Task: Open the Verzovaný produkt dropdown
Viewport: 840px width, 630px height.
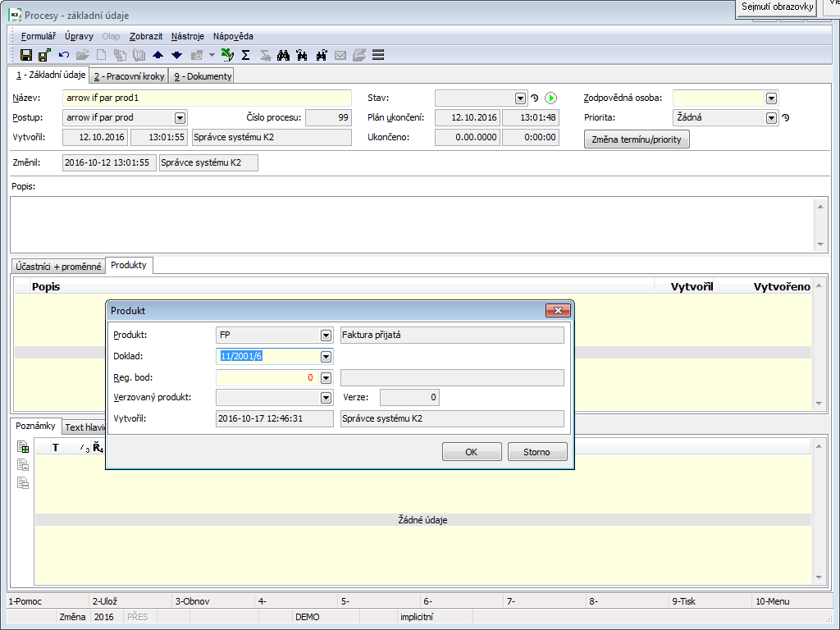Action: [326, 398]
